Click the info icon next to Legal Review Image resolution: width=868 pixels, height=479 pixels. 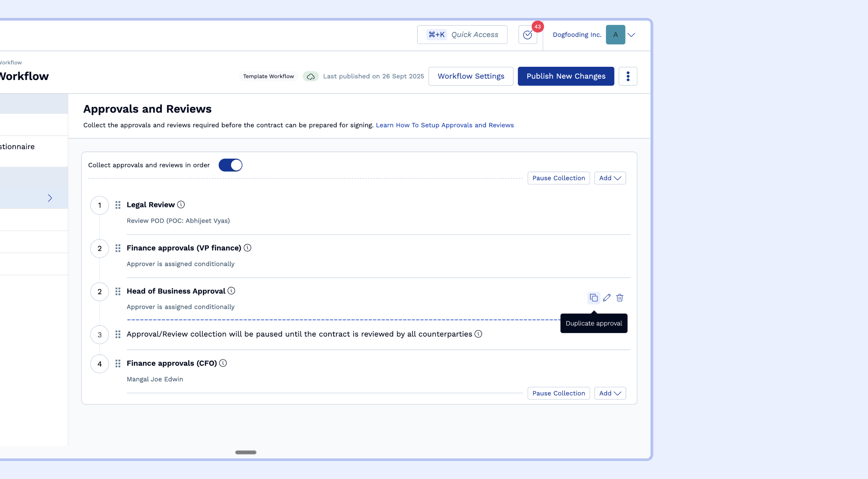click(181, 204)
